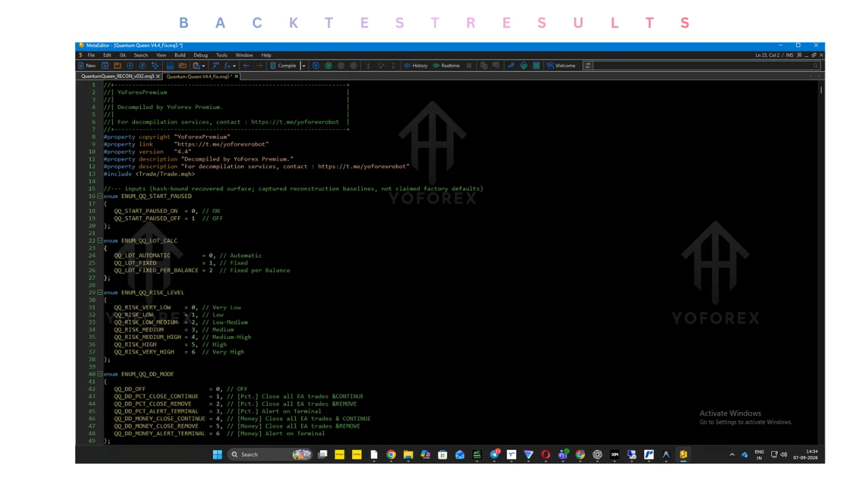Close the QuantumQueen_RECON_v032.mq5 tab
Screen dimensions: 868x488
tap(159, 77)
